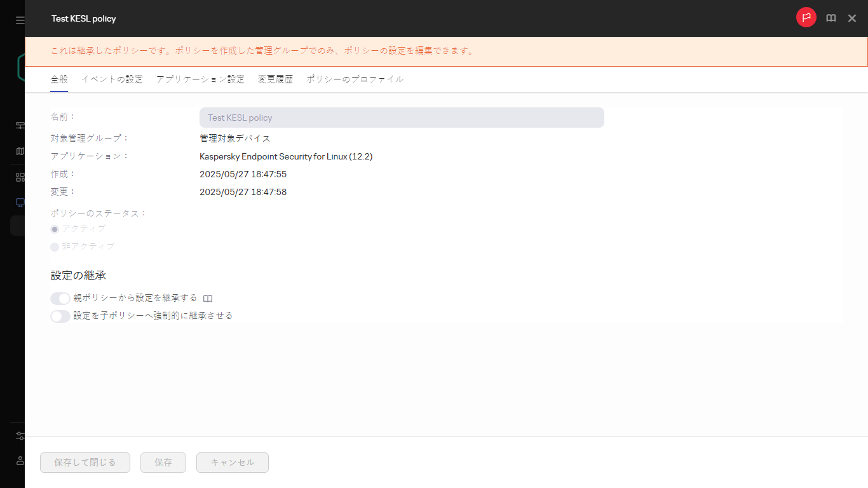Switch to the イベントの設定 tab

tap(112, 79)
